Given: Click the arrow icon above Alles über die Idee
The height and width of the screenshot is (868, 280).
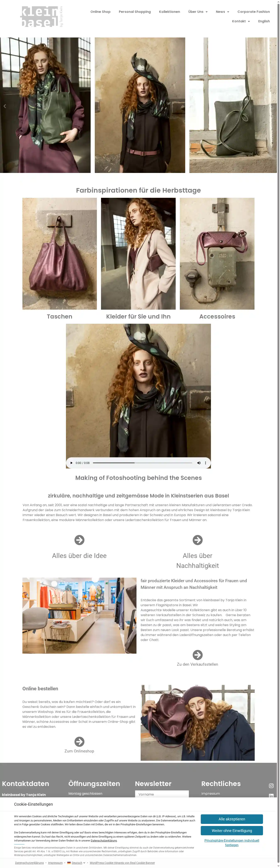Looking at the screenshot, I should (x=79, y=540).
